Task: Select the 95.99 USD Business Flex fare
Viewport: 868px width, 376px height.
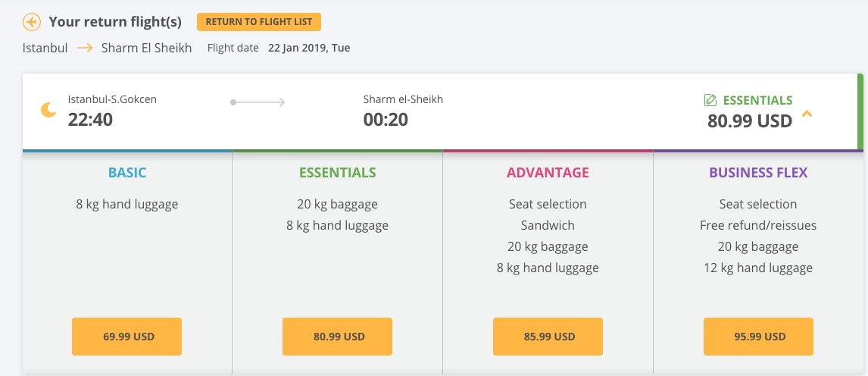Action: point(758,336)
